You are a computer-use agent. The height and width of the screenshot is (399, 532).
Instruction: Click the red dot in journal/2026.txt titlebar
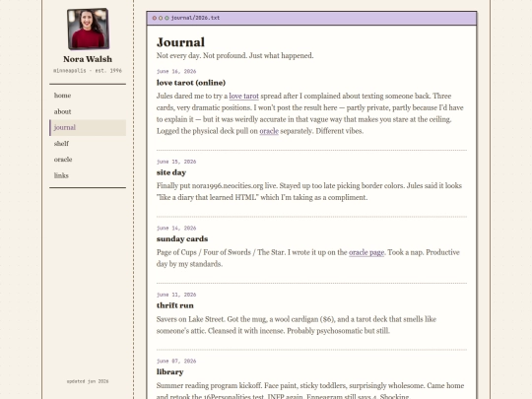coord(155,18)
